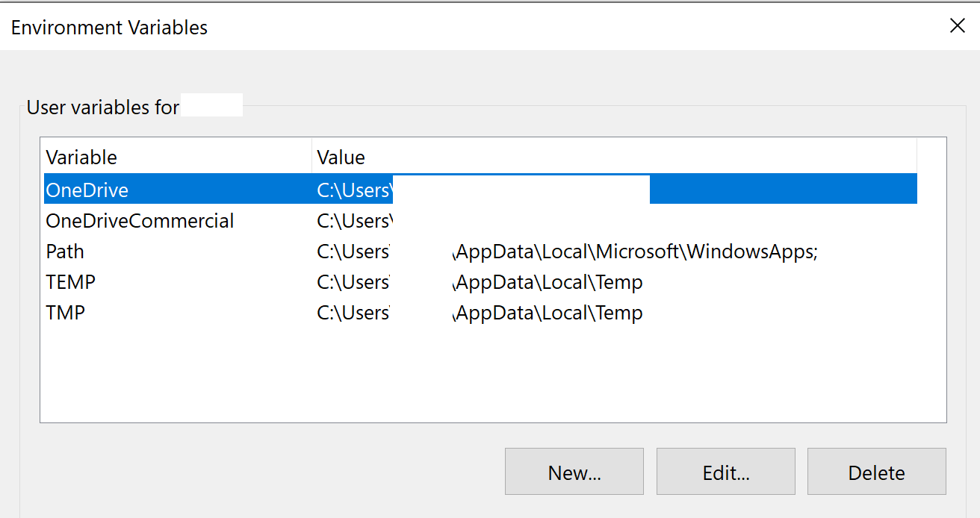
Task: Select the OneDriveCommercial variable
Action: [140, 221]
